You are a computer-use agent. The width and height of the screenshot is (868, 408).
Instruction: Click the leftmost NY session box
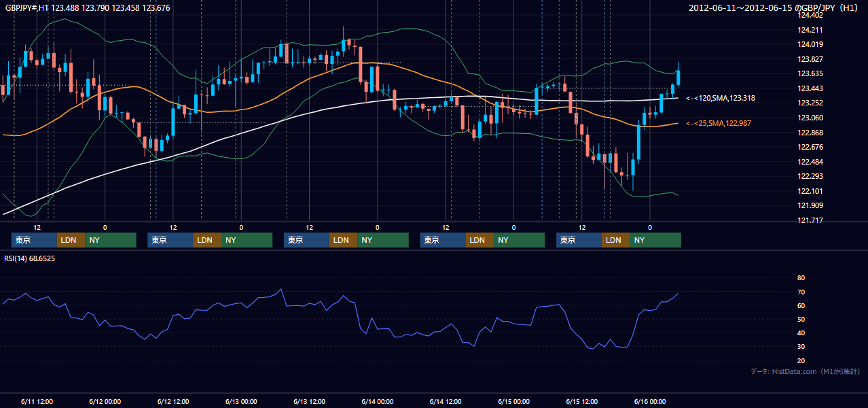[111, 240]
